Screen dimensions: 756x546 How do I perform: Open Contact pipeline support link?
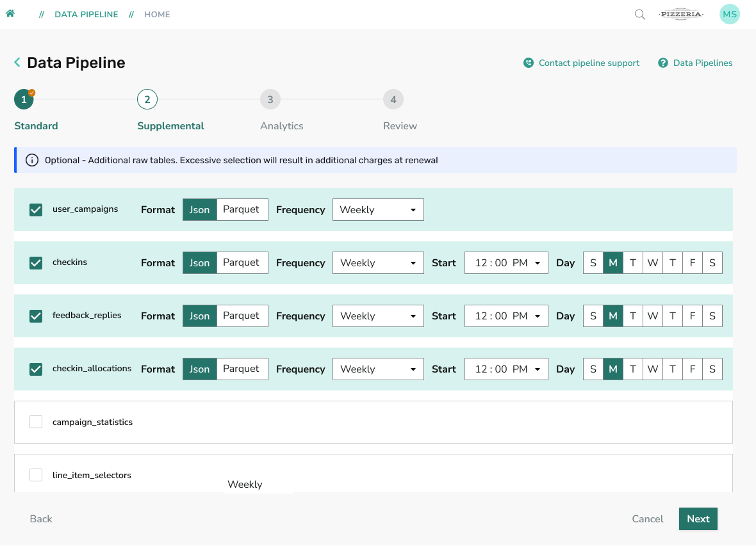tap(589, 63)
